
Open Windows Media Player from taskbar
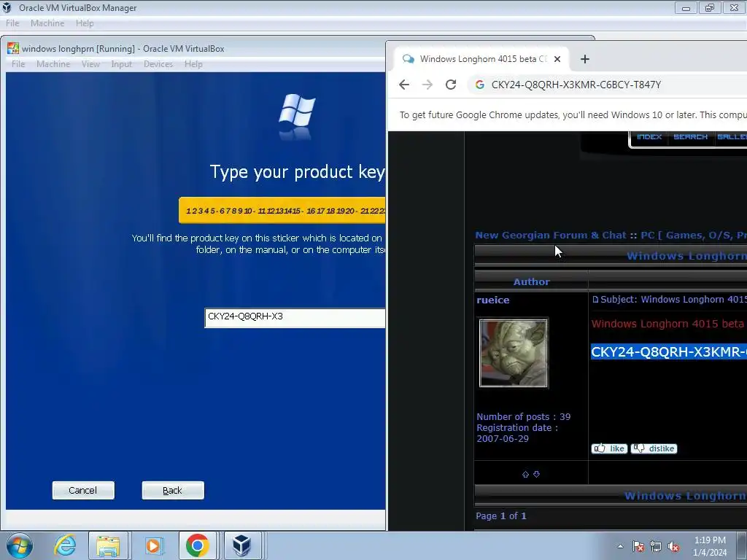click(x=153, y=545)
